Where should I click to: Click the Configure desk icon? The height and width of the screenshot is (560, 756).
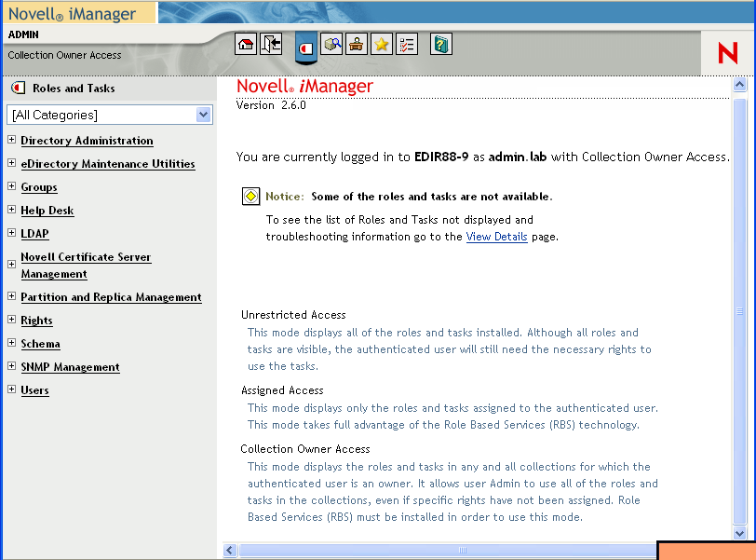coord(357,45)
